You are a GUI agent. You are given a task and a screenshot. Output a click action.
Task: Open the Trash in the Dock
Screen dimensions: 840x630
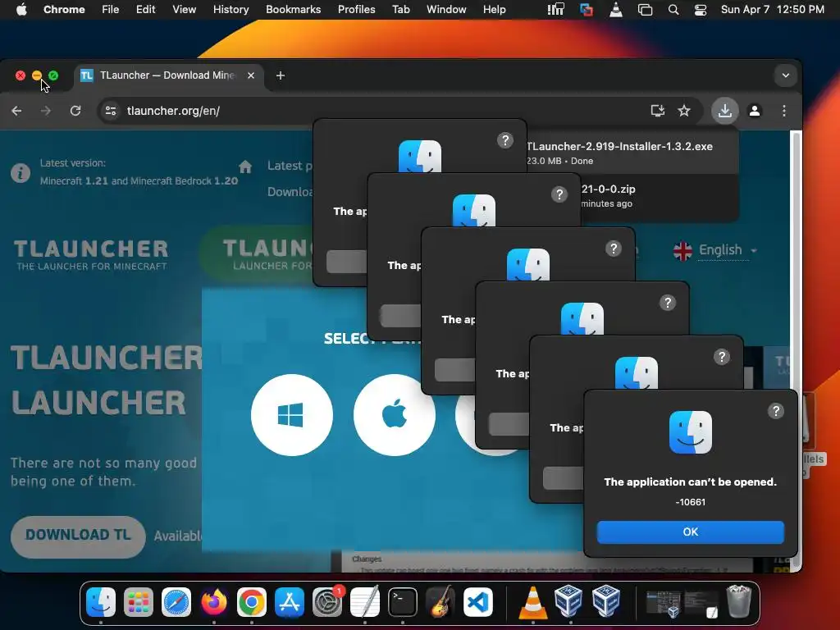point(739,602)
